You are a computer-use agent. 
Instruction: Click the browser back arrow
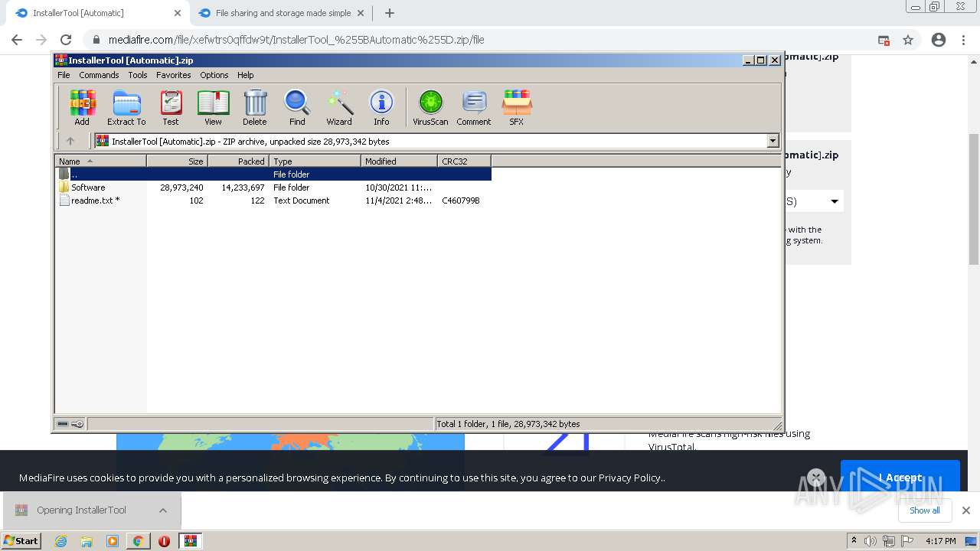click(x=17, y=40)
